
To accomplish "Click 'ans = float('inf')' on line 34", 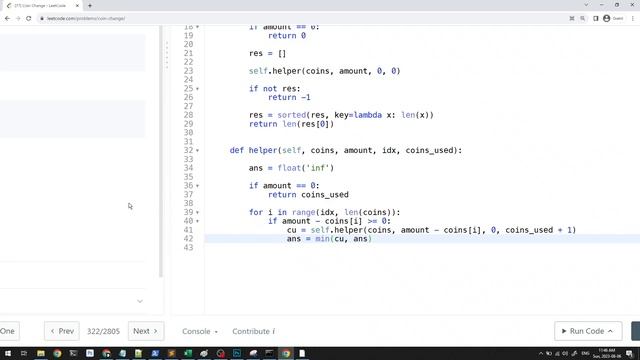I will pos(291,168).
